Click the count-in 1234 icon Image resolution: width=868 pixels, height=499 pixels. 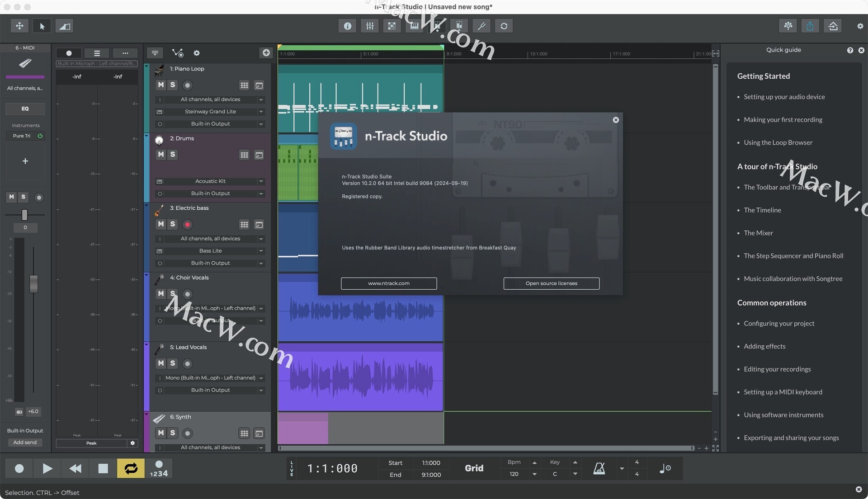click(159, 469)
